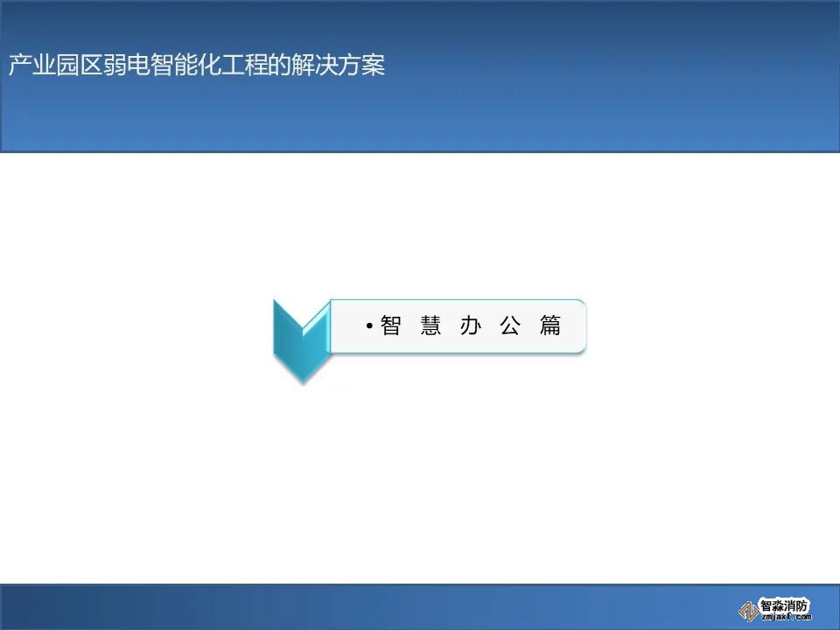Click the diamond Z logo in footer
This screenshot has height=630, width=840.
[748, 612]
